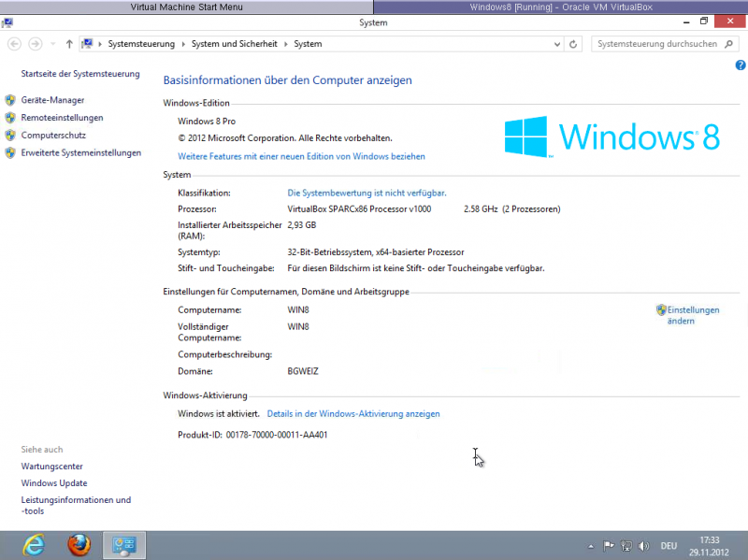This screenshot has height=560, width=748.
Task: Click the VirtualBox SPARCx86 Processor v1000 text
Action: [x=359, y=209]
